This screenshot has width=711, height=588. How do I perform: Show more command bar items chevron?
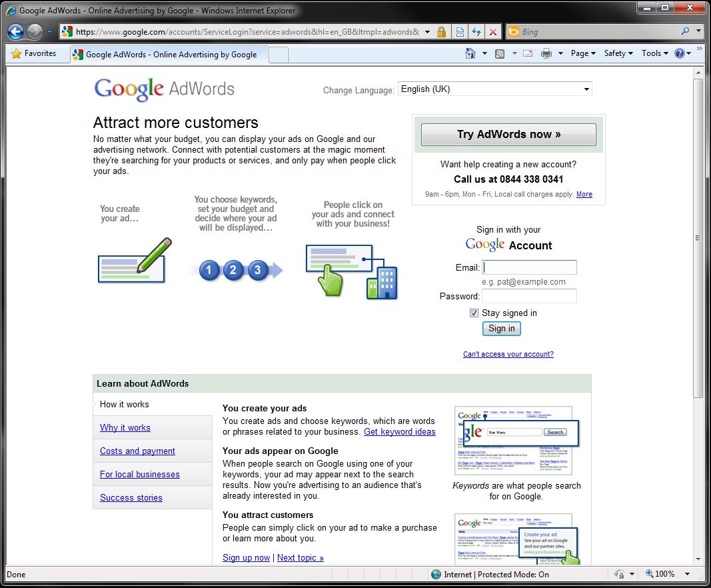[699, 48]
